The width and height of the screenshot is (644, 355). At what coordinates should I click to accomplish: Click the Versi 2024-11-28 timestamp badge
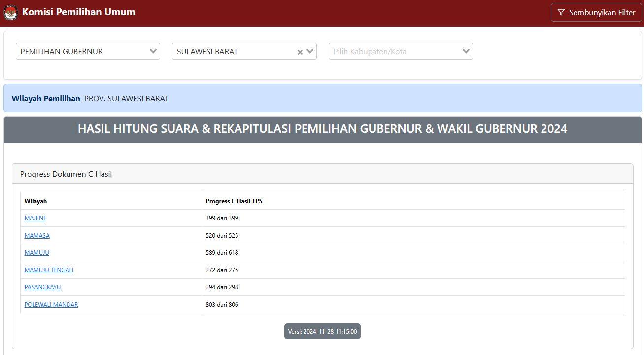pos(322,331)
